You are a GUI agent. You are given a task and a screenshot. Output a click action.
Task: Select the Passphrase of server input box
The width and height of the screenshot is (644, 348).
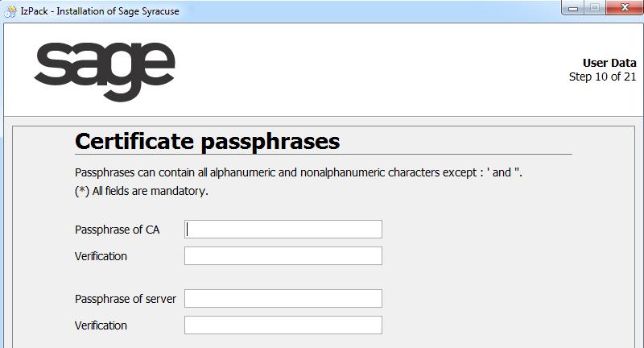(x=283, y=298)
